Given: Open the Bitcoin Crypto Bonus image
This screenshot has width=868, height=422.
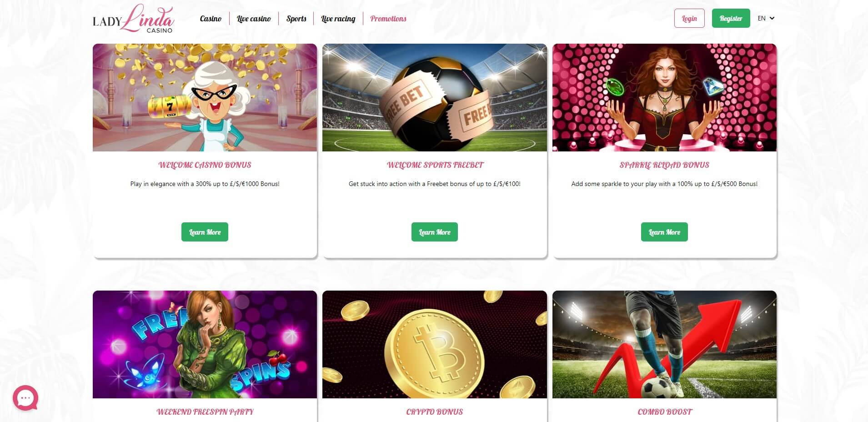Looking at the screenshot, I should pos(435,344).
